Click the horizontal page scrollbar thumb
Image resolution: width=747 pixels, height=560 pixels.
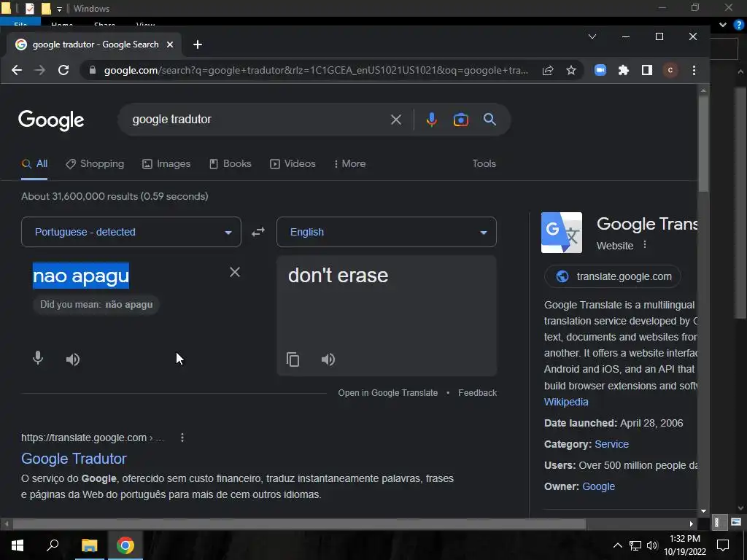pyautogui.click(x=299, y=524)
